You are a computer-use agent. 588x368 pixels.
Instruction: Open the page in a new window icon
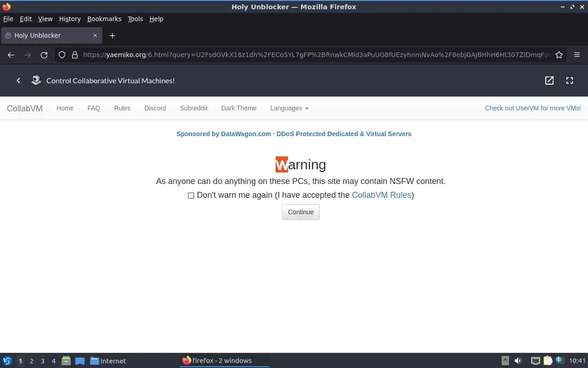549,80
